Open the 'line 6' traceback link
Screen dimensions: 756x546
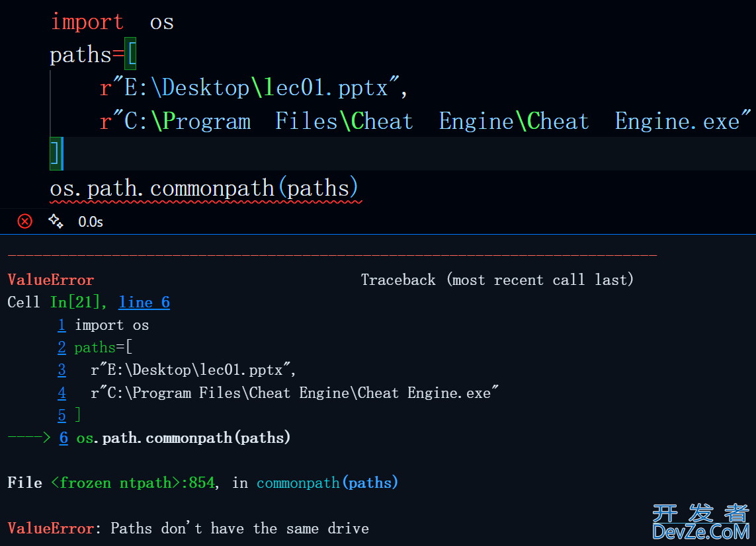144,302
